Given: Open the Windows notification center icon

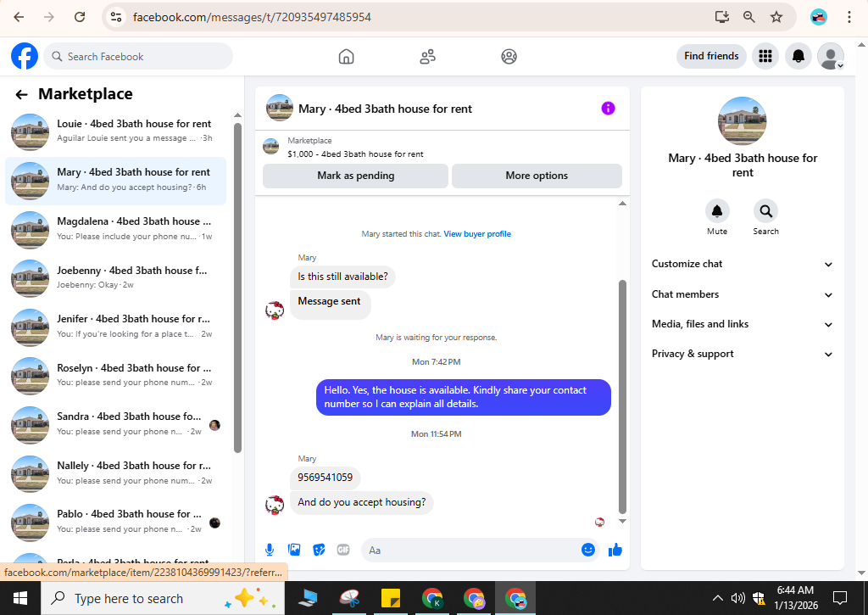Looking at the screenshot, I should pos(840,598).
